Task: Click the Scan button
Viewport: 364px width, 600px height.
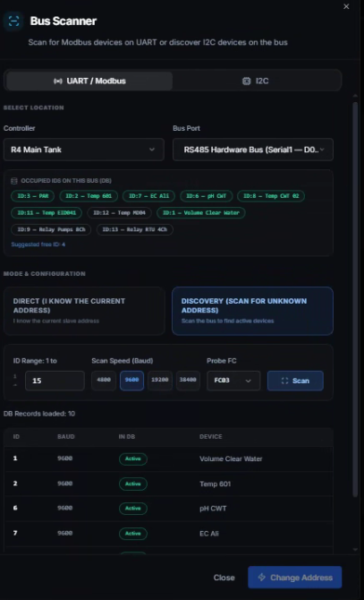Action: point(295,381)
